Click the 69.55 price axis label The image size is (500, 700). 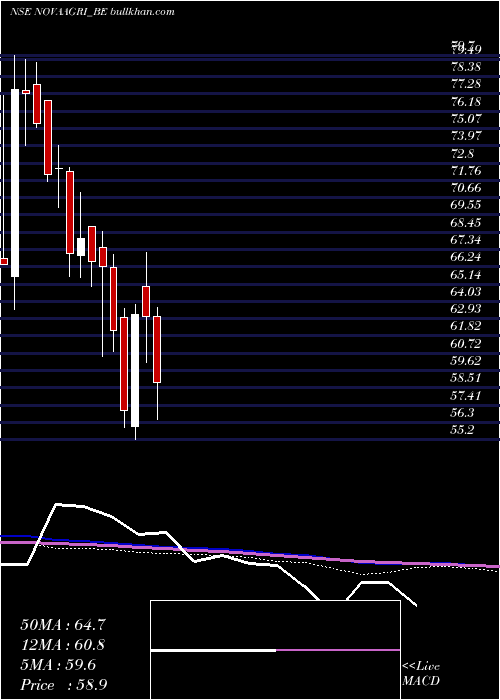(466, 205)
